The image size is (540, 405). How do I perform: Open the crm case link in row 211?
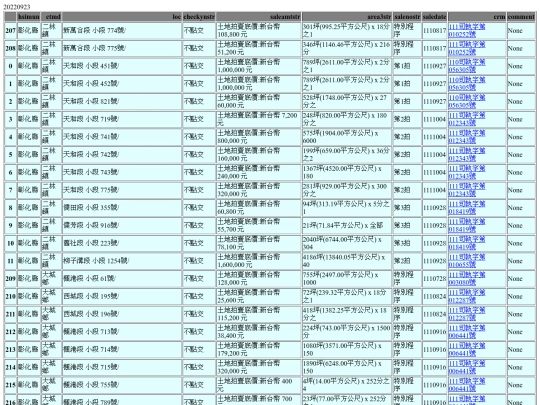[467, 314]
